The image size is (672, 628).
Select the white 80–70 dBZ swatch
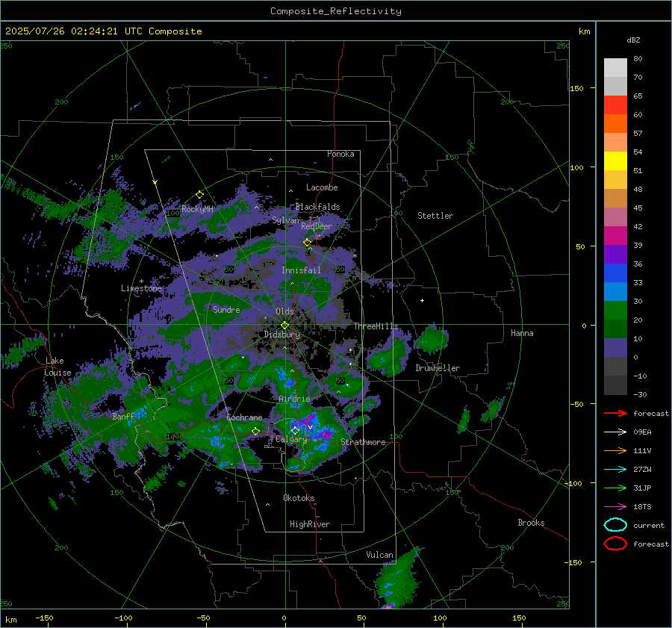(x=615, y=68)
